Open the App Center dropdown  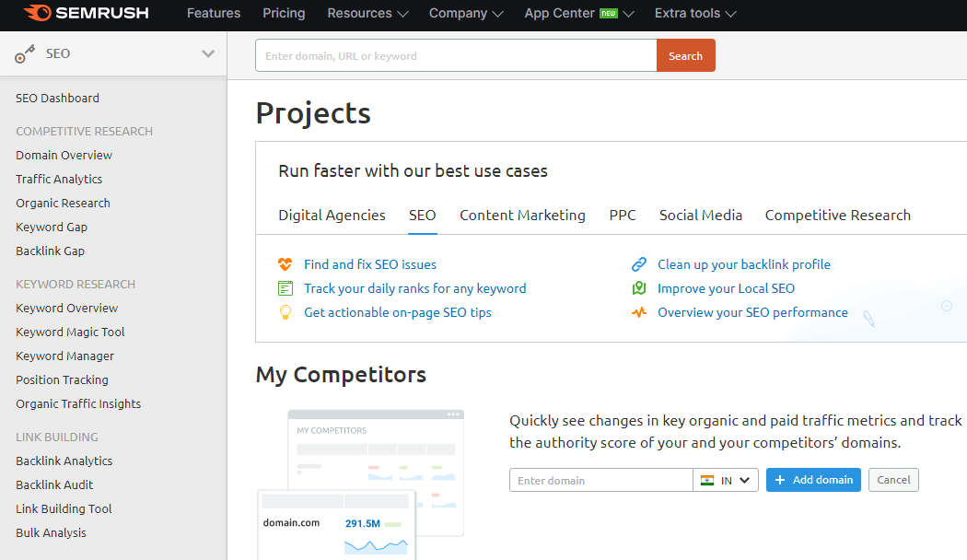click(x=579, y=13)
